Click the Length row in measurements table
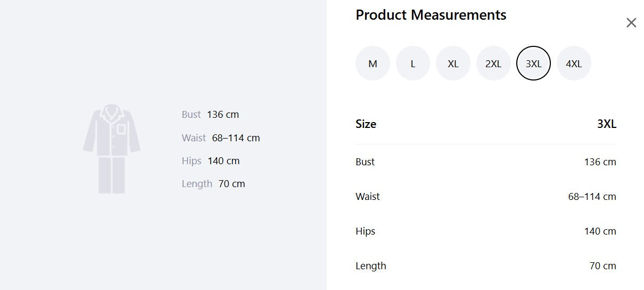Screen dimensions: 644x290 (x=486, y=265)
